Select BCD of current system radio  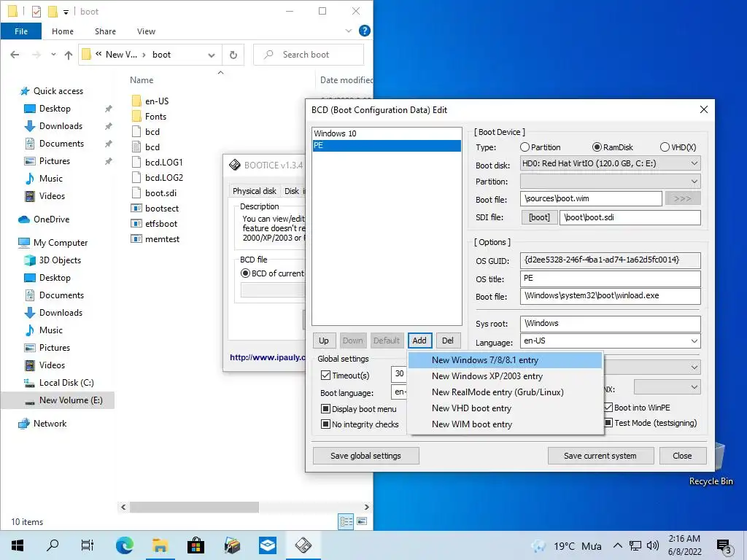click(245, 273)
